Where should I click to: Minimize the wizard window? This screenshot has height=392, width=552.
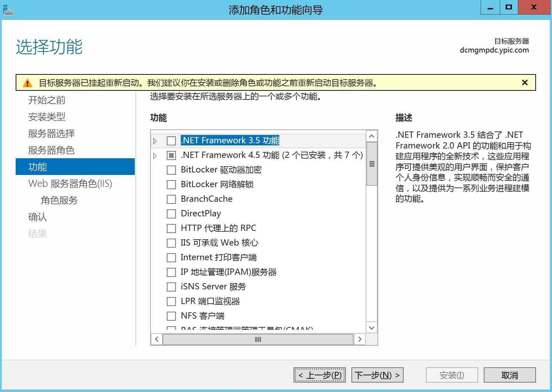tap(490, 8)
